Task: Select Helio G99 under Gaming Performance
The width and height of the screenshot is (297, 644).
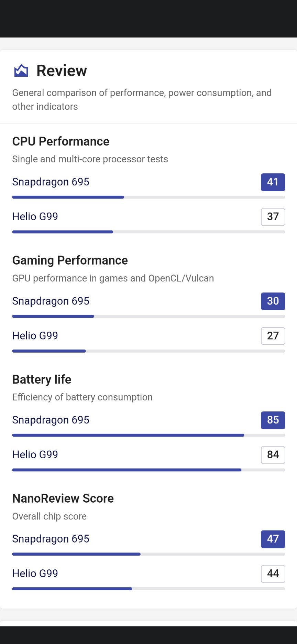Action: (35, 336)
